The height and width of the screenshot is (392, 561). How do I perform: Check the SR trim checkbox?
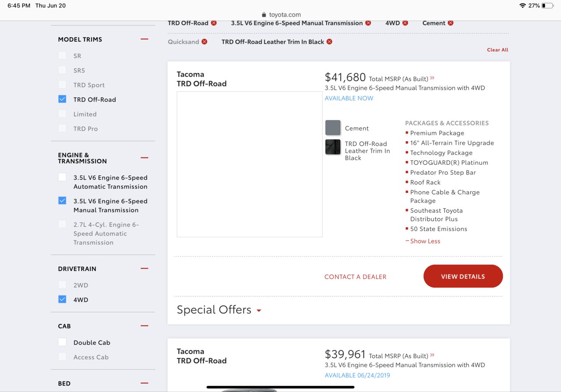[62, 56]
